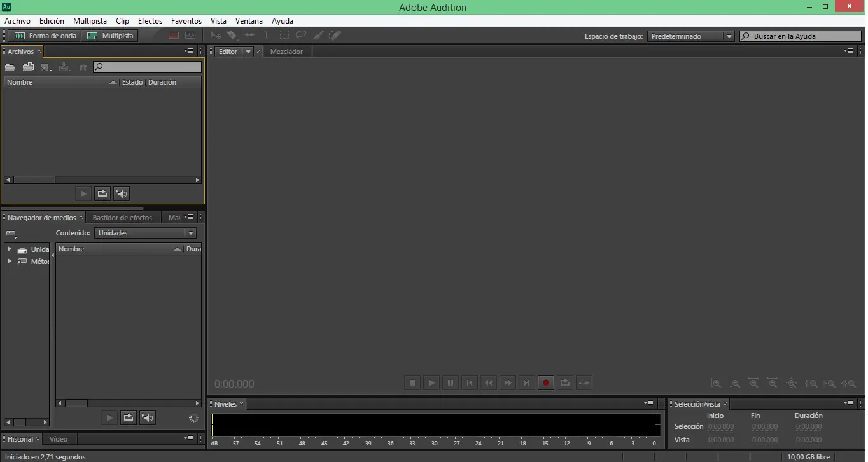Expand the Métodos abreviados tree node
868x462 pixels.
(9, 261)
